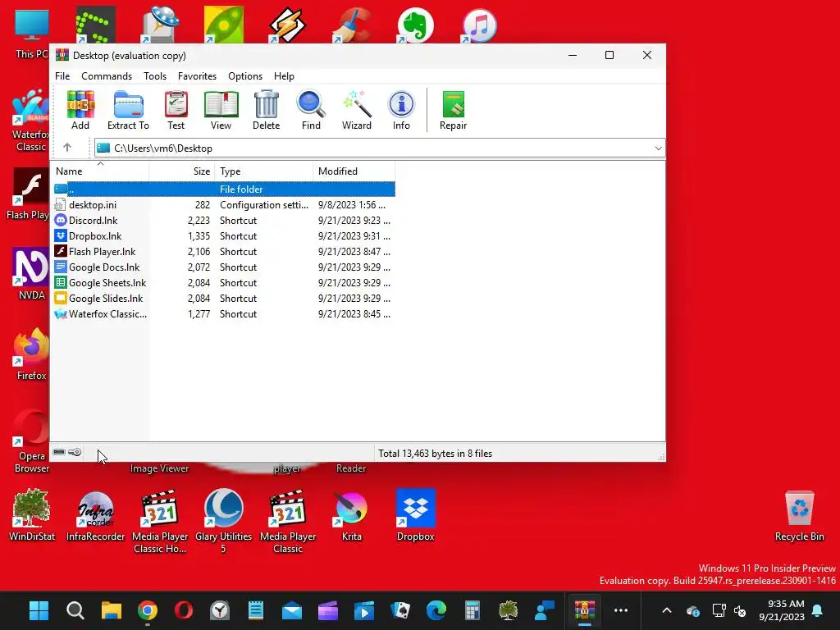The width and height of the screenshot is (840, 630).
Task: Click the Add archive toolbar icon
Action: click(x=80, y=111)
